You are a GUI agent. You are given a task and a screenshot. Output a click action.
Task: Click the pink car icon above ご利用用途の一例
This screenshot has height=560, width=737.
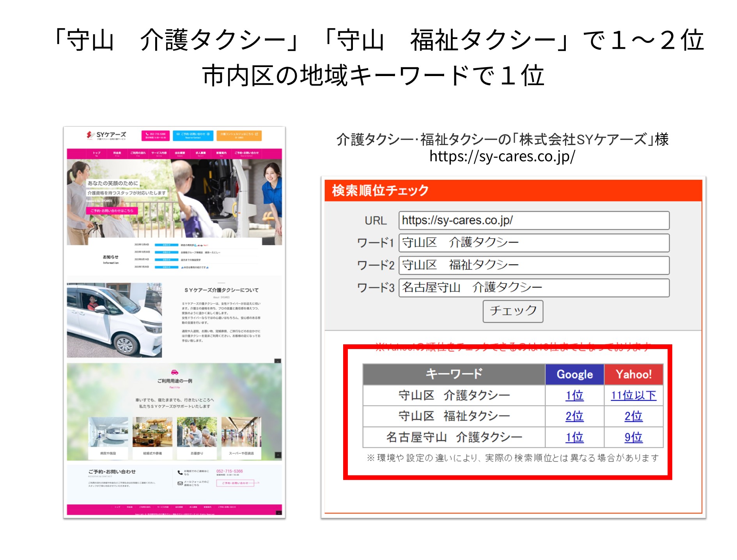[175, 372]
